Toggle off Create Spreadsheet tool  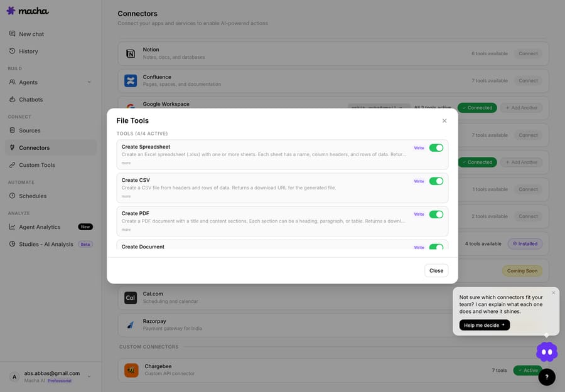click(436, 148)
